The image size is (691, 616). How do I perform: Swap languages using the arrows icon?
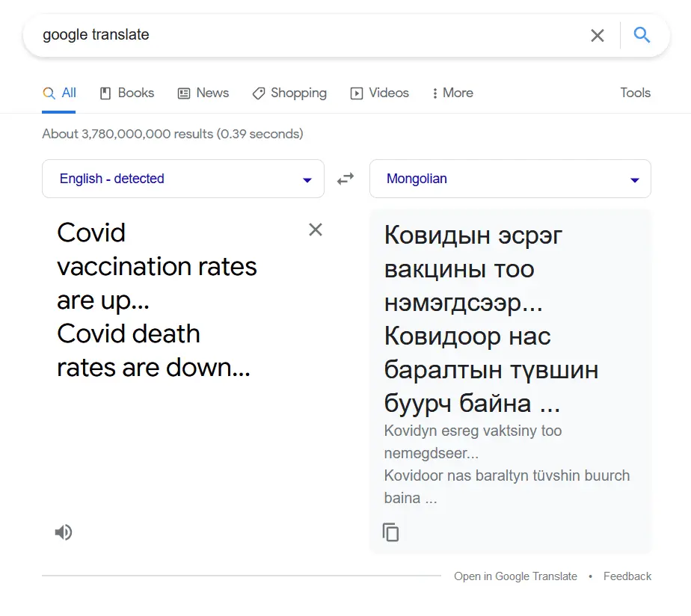pos(345,179)
